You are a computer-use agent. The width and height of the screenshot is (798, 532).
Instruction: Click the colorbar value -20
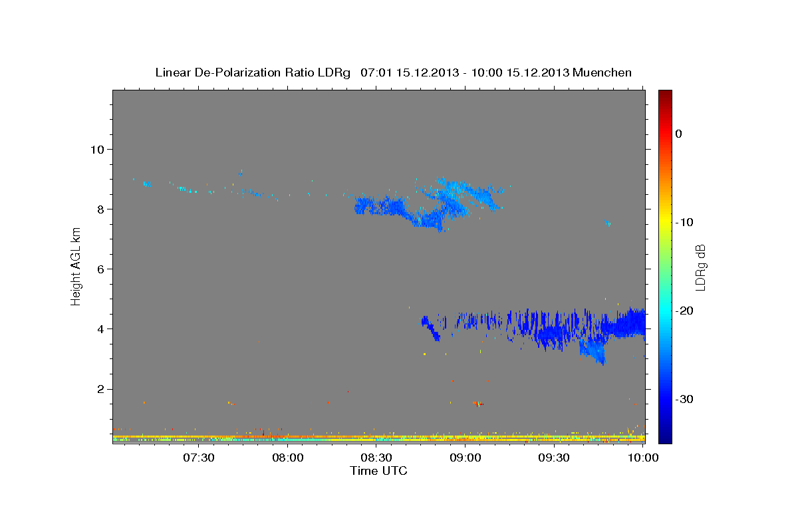pos(685,311)
